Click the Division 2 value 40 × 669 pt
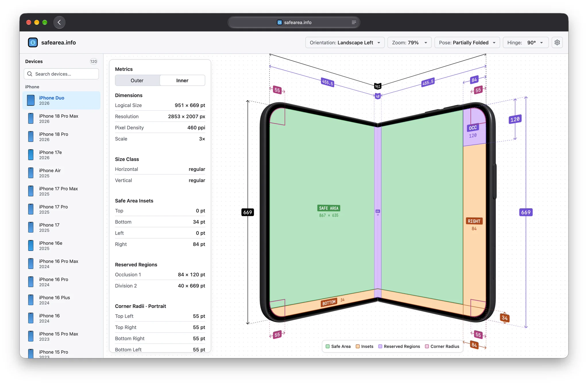The width and height of the screenshot is (588, 384). pos(192,286)
